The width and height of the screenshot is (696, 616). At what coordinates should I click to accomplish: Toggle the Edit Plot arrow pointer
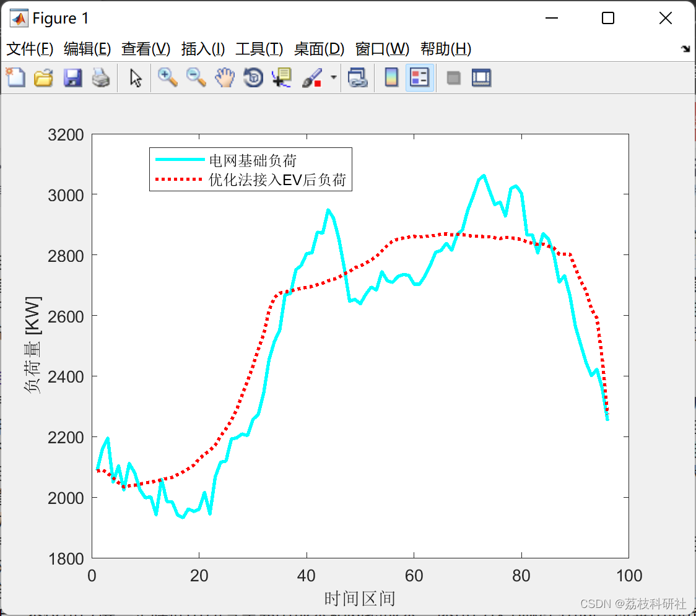[x=136, y=77]
